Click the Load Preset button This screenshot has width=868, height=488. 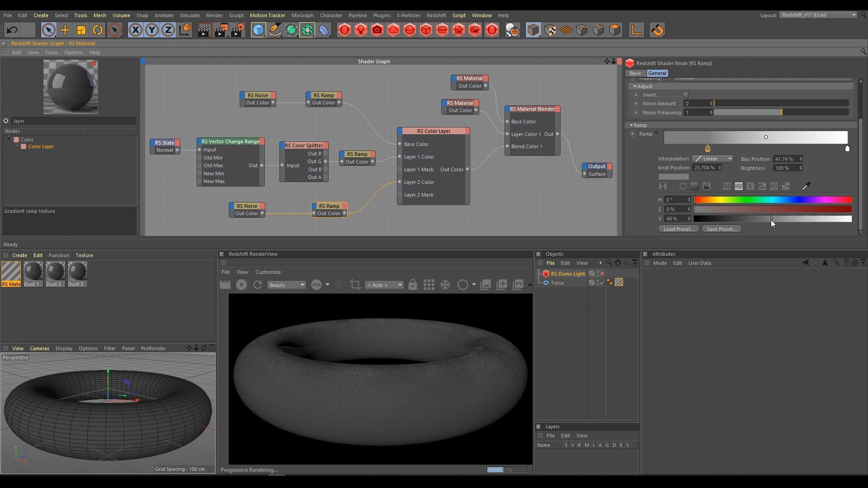coord(679,229)
